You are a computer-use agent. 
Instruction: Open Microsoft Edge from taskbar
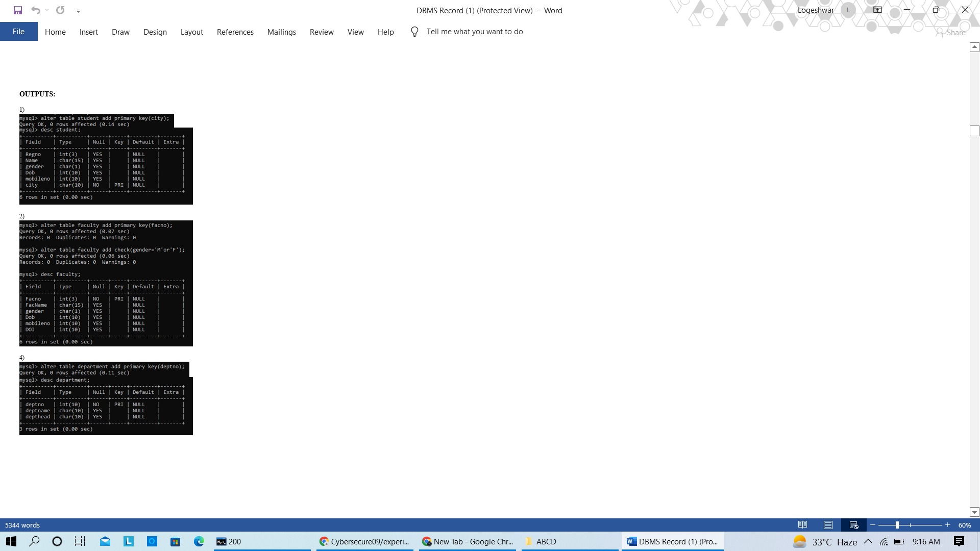tap(199, 541)
